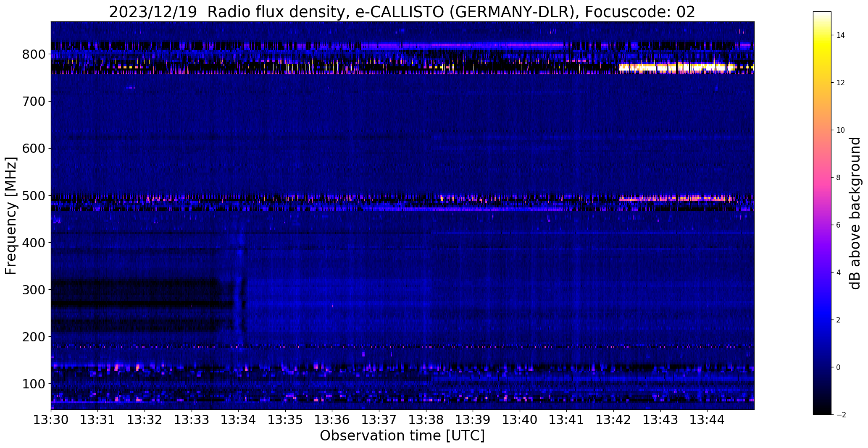Image resolution: width=868 pixels, height=448 pixels.
Task: Click the 300 frequency tick label
Action: point(33,290)
